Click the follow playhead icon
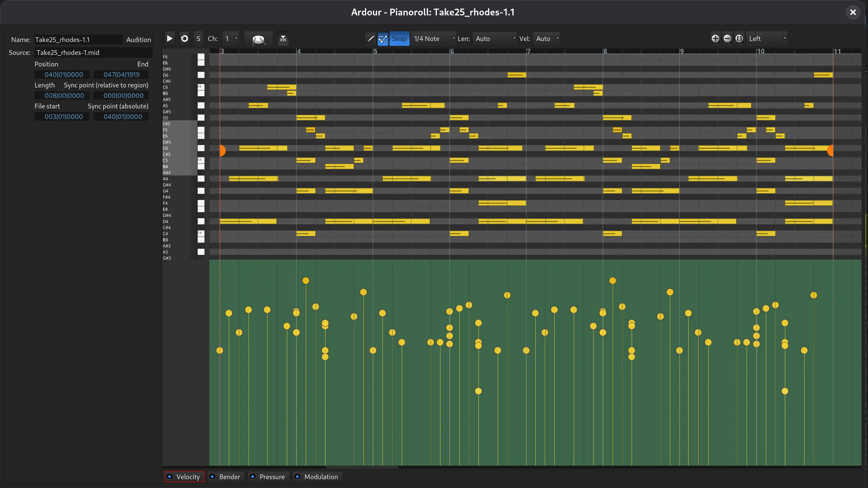Screen dimensions: 868x488 coord(283,39)
